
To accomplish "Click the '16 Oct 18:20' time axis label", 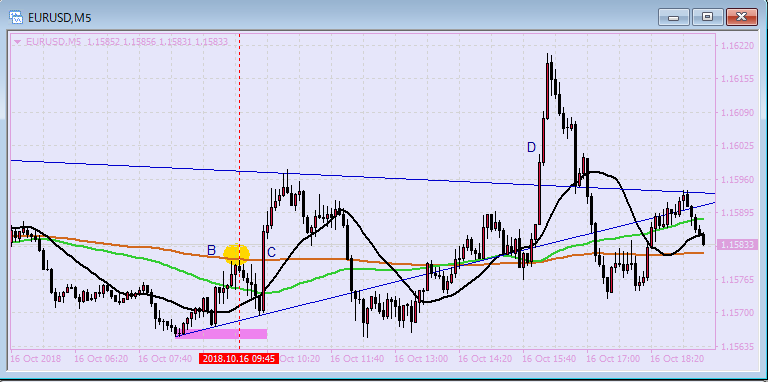I will (x=677, y=358).
